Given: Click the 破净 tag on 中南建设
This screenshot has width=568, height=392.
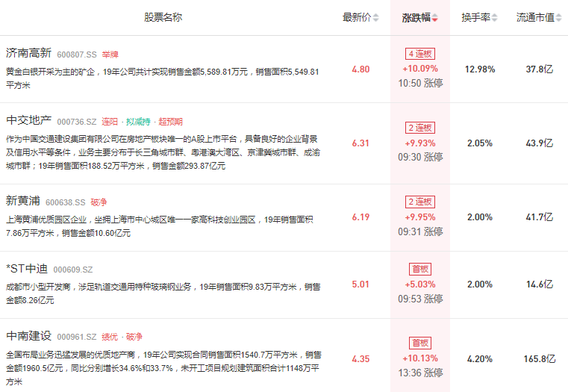Looking at the screenshot, I should click(134, 337).
